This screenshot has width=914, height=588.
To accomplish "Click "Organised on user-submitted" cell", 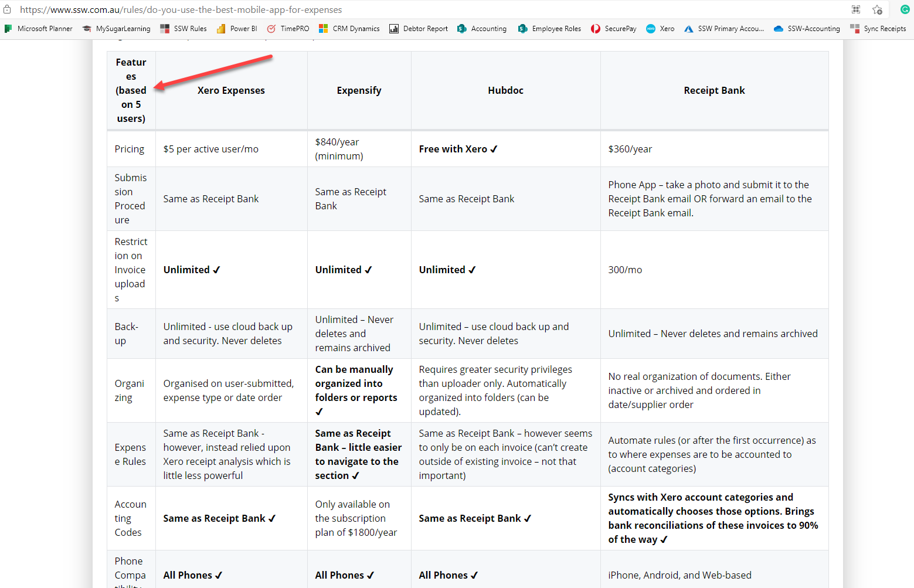I will (232, 390).
